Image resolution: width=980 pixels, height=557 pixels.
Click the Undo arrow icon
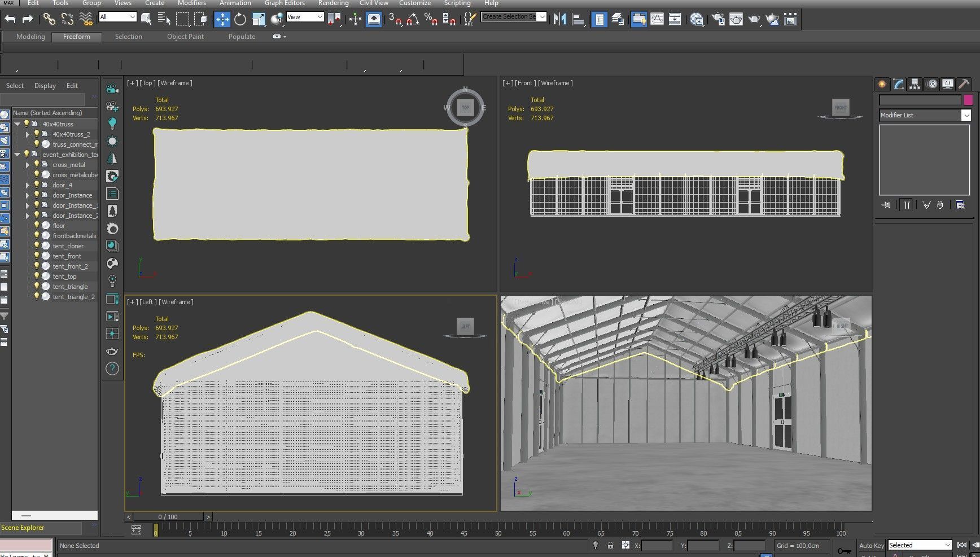pyautogui.click(x=10, y=19)
